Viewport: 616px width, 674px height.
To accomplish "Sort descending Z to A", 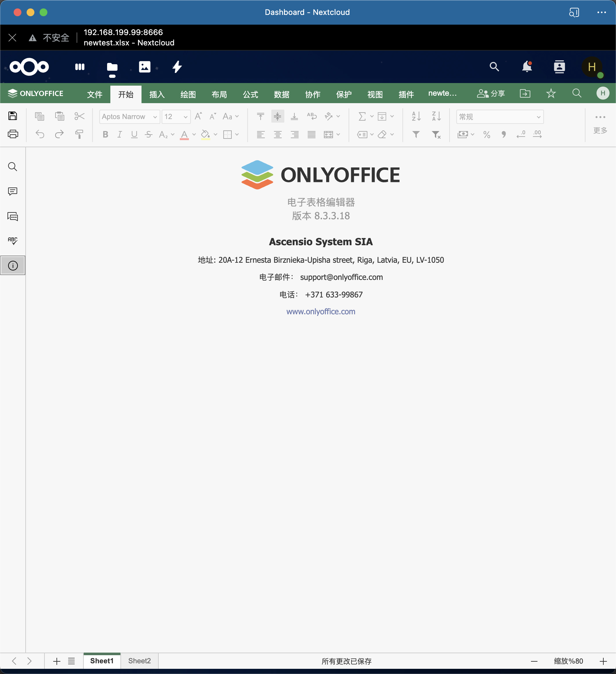I will click(436, 116).
